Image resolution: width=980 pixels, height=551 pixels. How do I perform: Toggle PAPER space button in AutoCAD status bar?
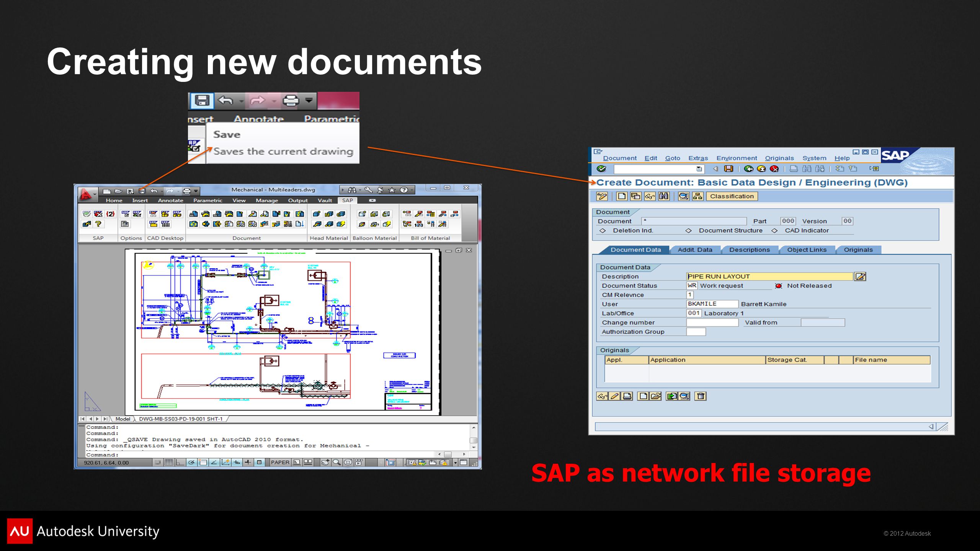280,462
